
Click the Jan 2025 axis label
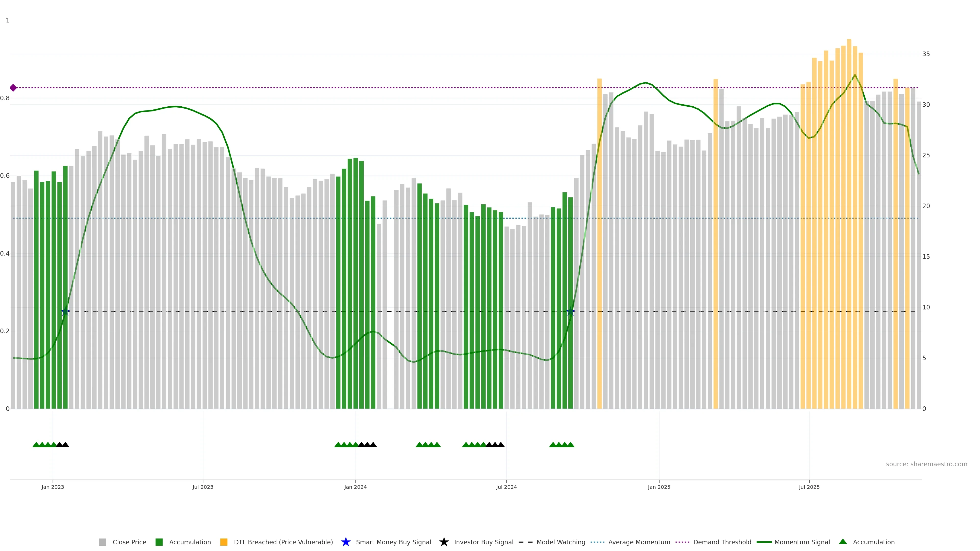click(x=659, y=487)
